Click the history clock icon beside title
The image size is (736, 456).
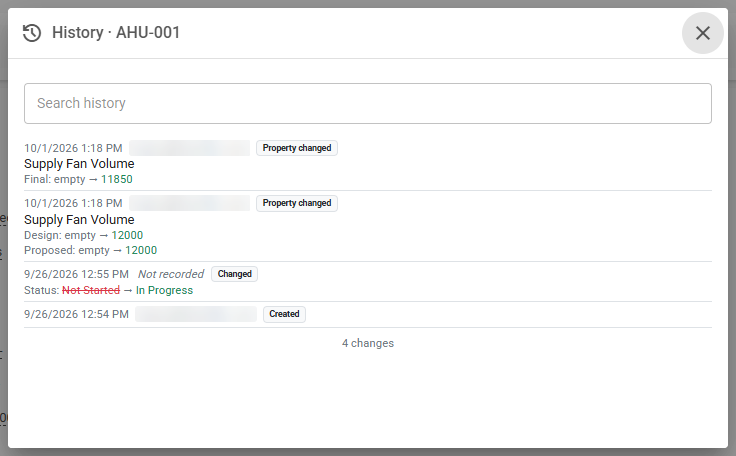[32, 33]
